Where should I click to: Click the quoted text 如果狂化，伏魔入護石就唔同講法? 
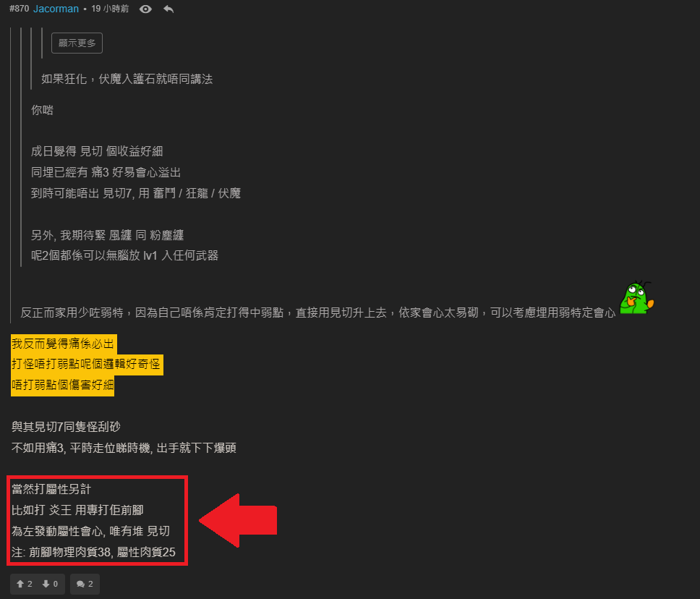pyautogui.click(x=127, y=79)
